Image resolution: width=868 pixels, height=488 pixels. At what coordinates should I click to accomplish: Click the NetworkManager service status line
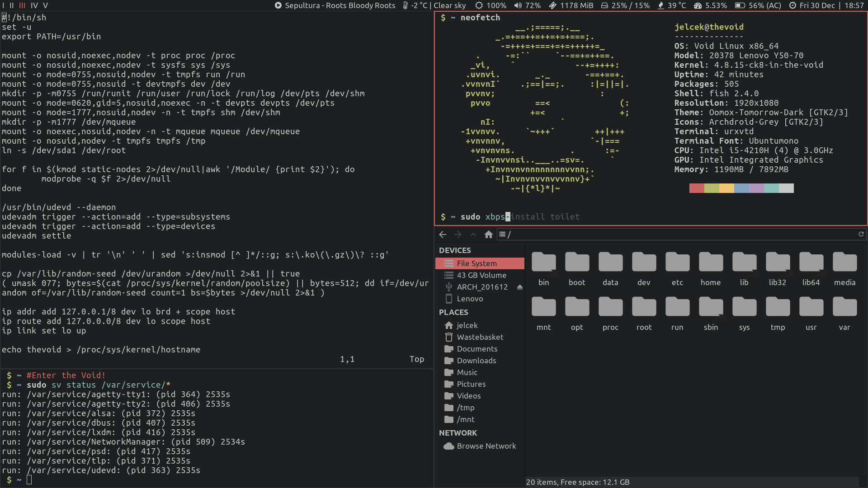123,442
